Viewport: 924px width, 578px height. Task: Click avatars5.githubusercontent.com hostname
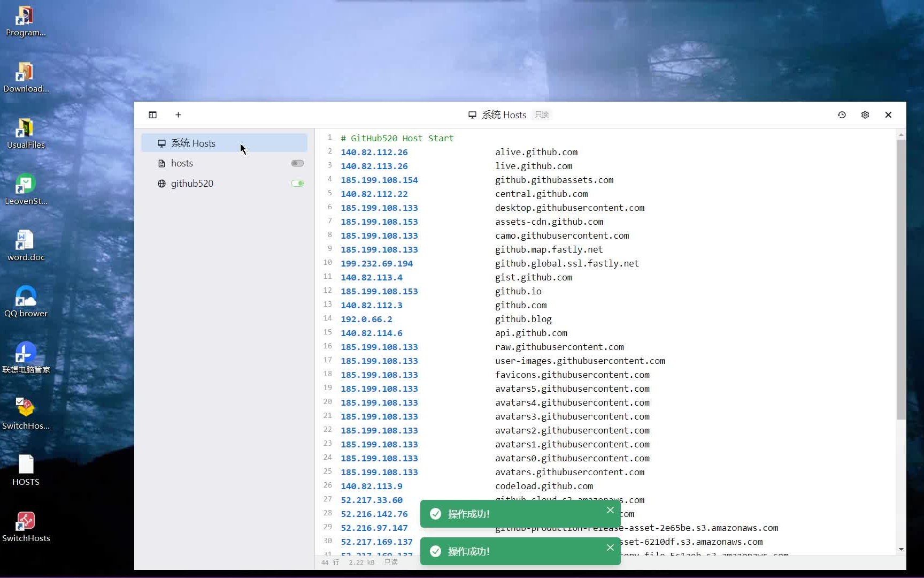(x=572, y=389)
